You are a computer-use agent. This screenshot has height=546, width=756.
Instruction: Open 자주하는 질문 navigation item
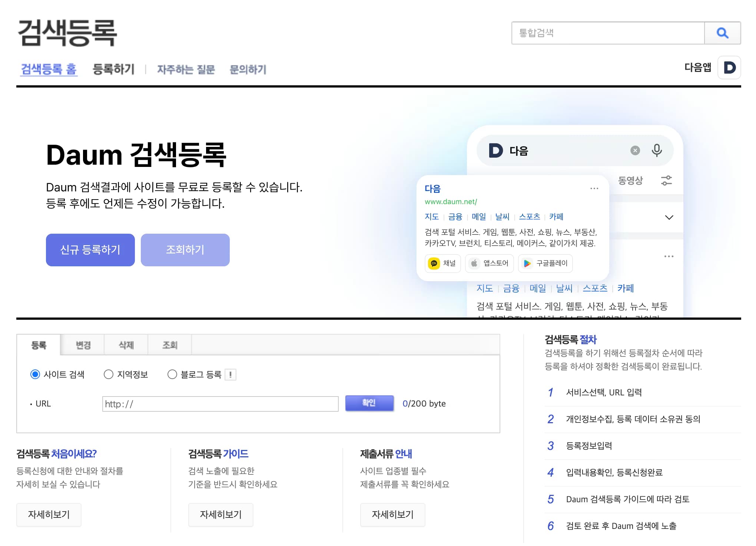click(x=186, y=69)
